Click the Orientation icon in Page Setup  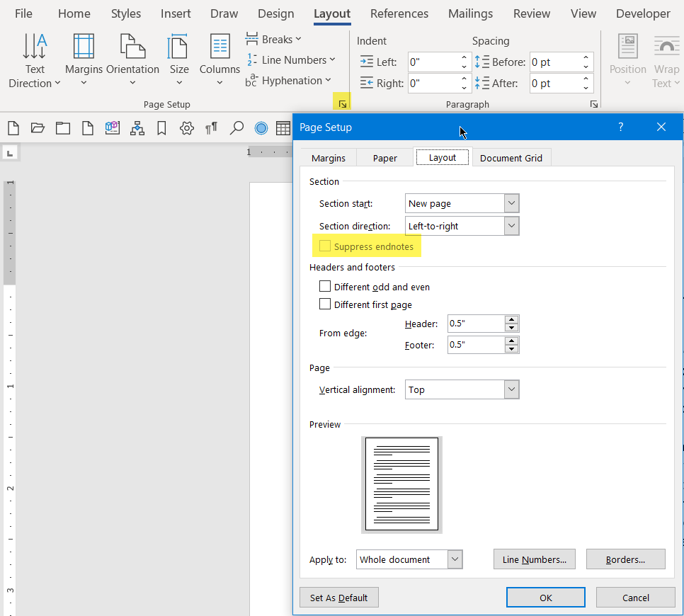pos(132,47)
